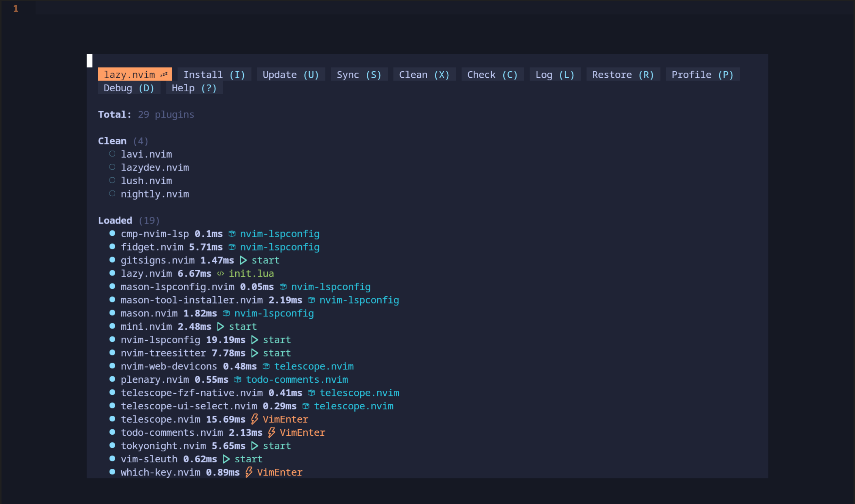The height and width of the screenshot is (504, 855).
Task: Click the Total: 29 plugins line
Action: tap(146, 114)
